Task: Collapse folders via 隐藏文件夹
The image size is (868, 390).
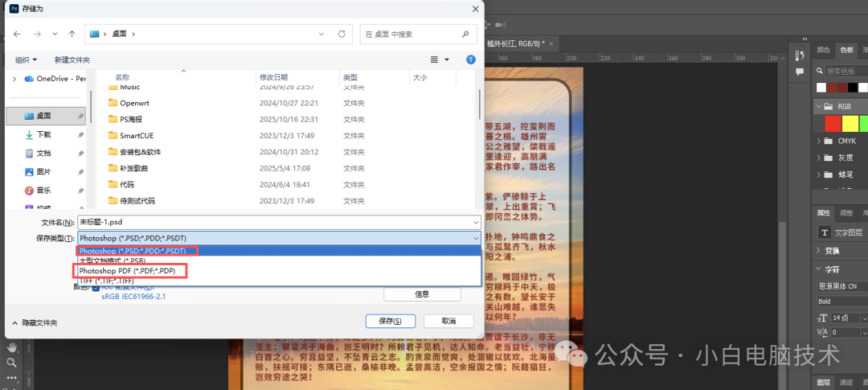Action: [35, 322]
